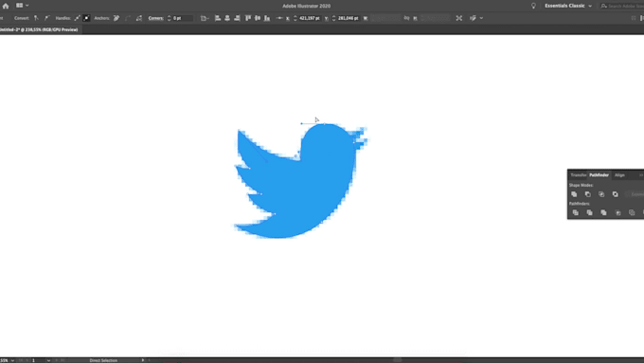Show handles for multiple selected anchor points
644x363 pixels.
[77, 18]
